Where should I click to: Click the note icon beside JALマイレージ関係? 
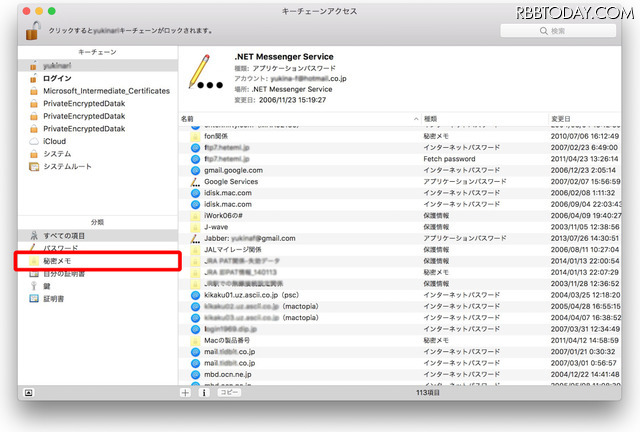[x=196, y=250]
